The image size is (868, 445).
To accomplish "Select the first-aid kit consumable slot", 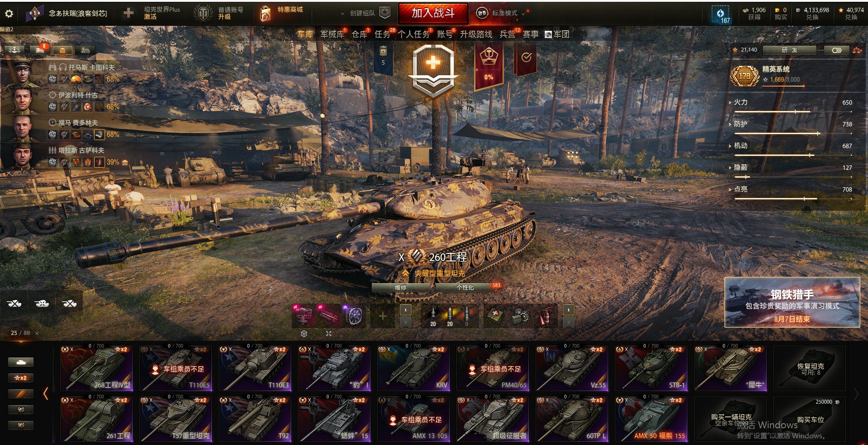I will click(495, 315).
